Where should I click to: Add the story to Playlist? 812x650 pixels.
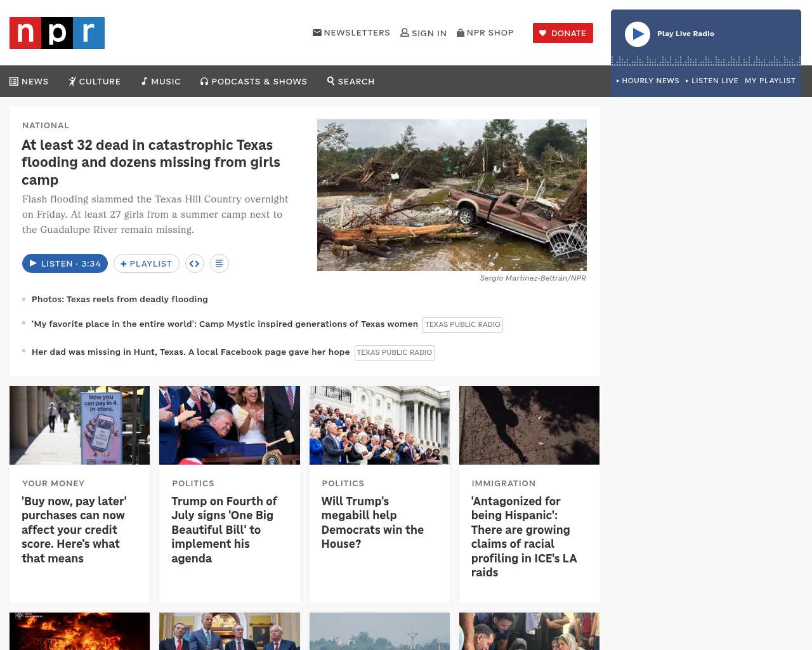tap(147, 263)
